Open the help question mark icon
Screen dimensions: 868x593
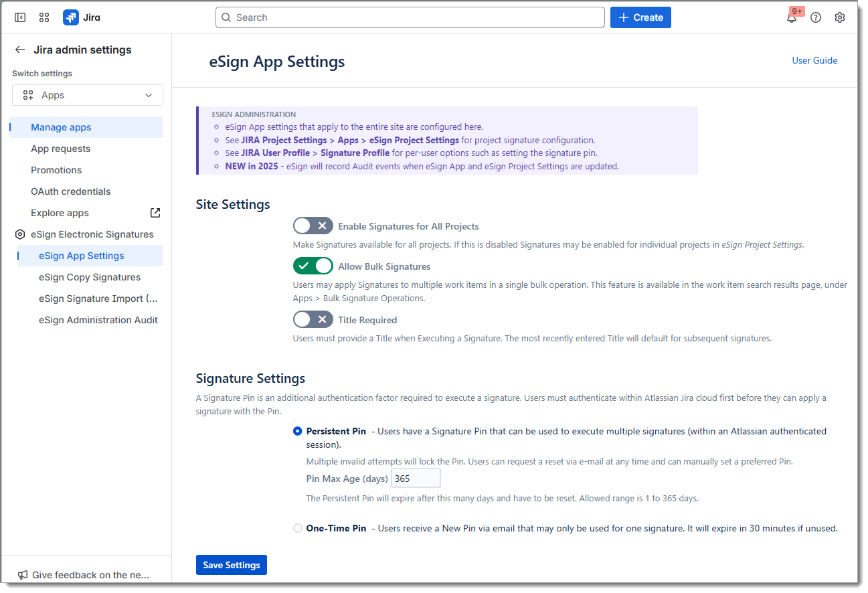(816, 17)
